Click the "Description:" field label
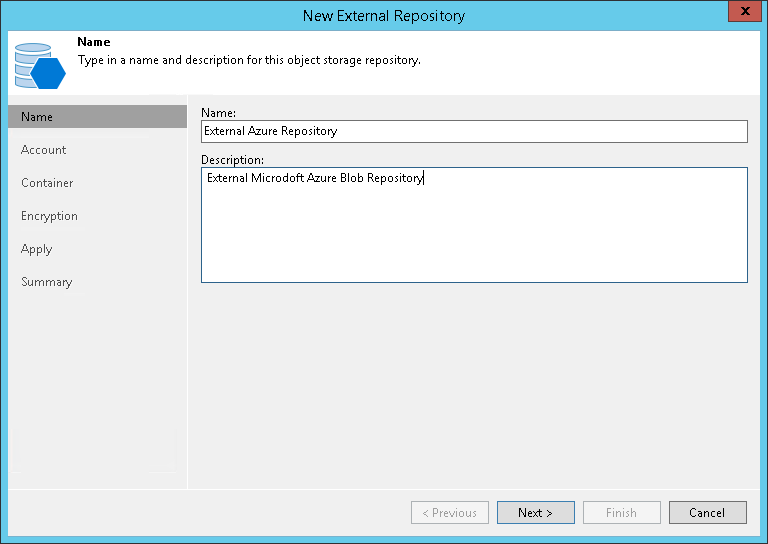768x544 pixels. [x=232, y=160]
